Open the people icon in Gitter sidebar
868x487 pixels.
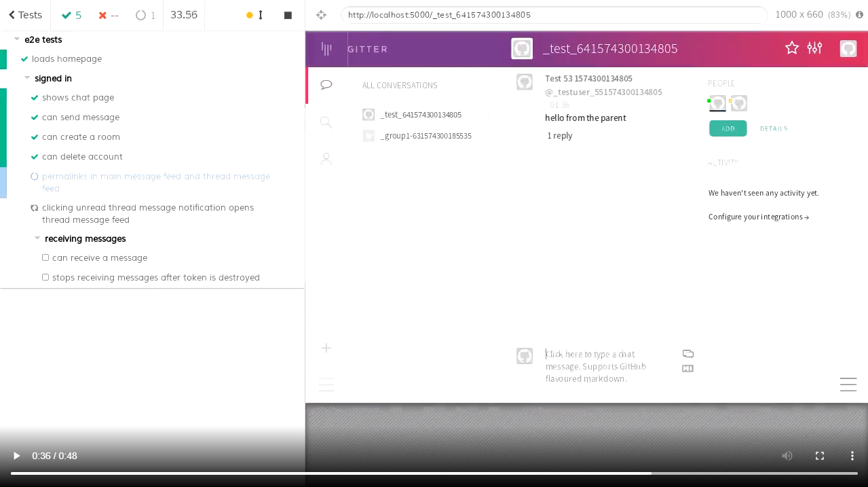pos(326,159)
